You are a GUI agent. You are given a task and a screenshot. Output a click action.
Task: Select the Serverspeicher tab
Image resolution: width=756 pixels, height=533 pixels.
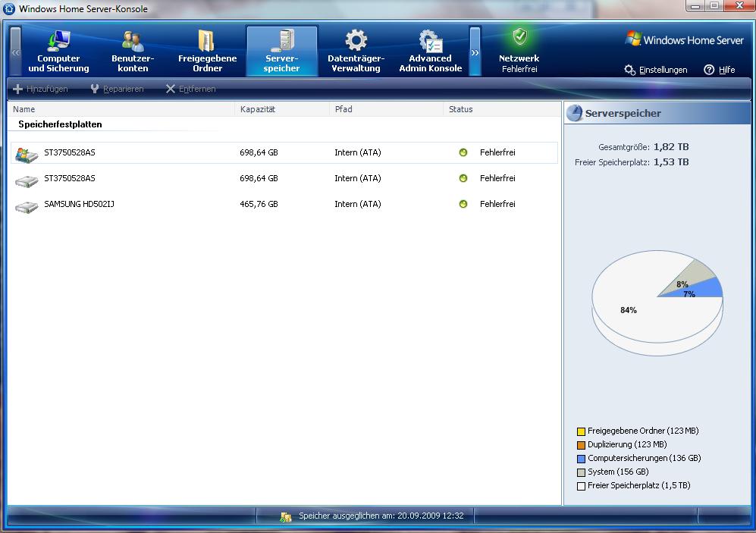click(x=281, y=52)
